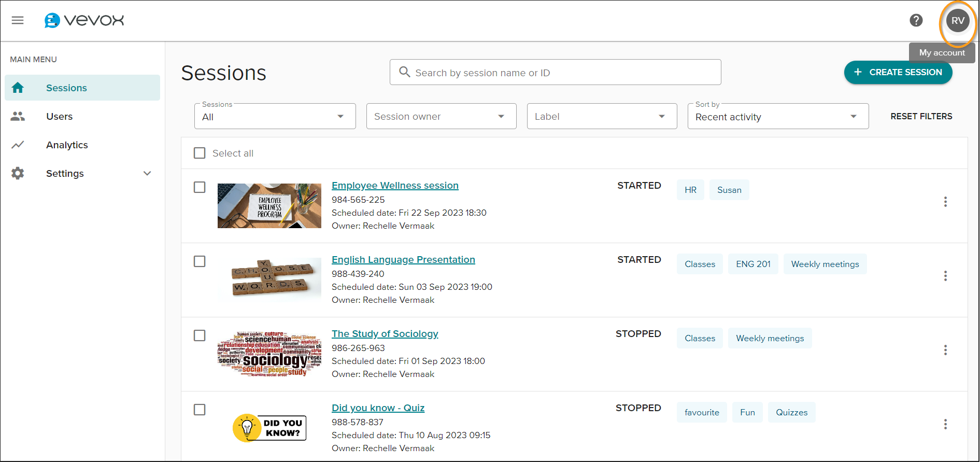Screen dimensions: 980x462
Task: Open Settings in main menu
Action: coord(82,173)
